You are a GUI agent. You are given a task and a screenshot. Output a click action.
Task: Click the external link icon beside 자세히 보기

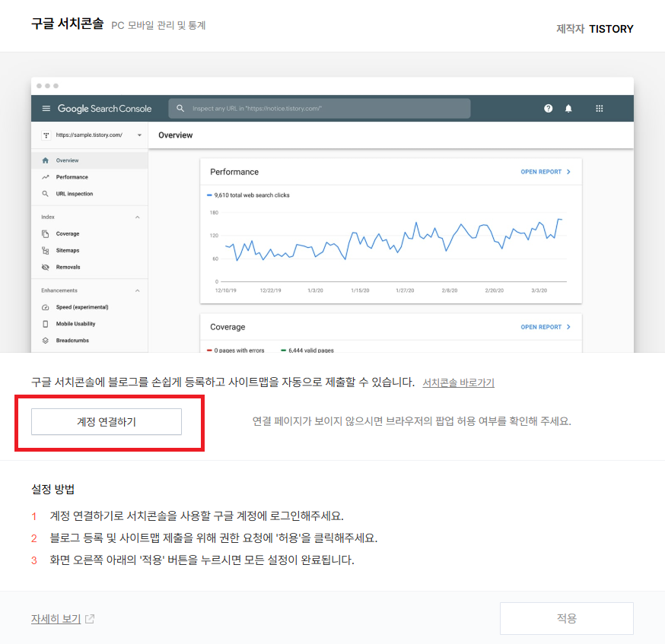[x=90, y=619]
